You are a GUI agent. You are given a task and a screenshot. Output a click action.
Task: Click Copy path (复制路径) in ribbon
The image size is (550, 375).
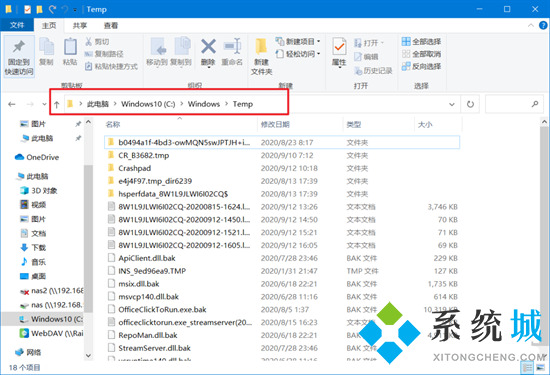(x=104, y=54)
